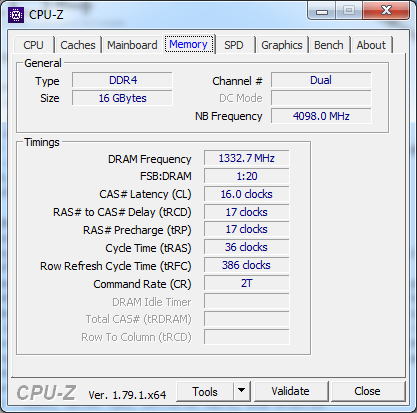Open the Graphics tab
417x413 pixels.
click(282, 45)
